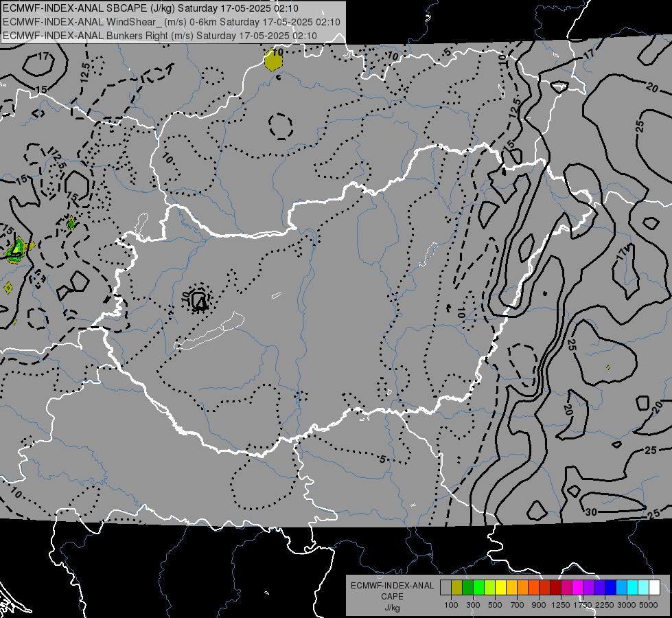Click the 3000 value in legend scale
Viewport: 672px width, 618px height.
tap(627, 605)
